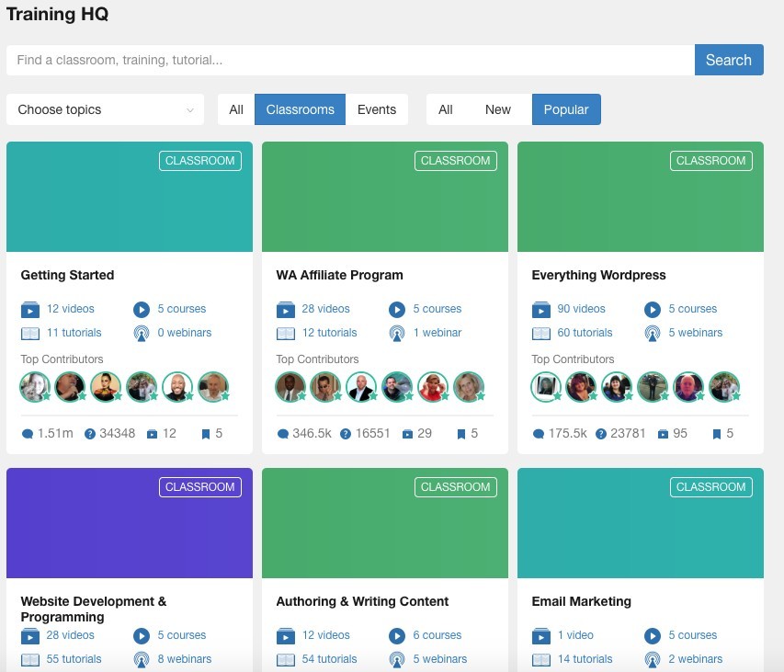784x672 pixels.
Task: Click the courses play icon in Authoring & Writing Content
Action: [x=397, y=636]
